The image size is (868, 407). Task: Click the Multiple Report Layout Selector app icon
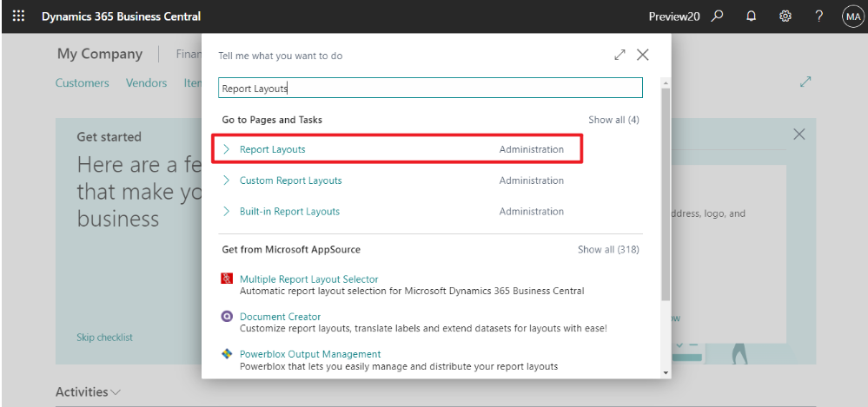(x=227, y=279)
